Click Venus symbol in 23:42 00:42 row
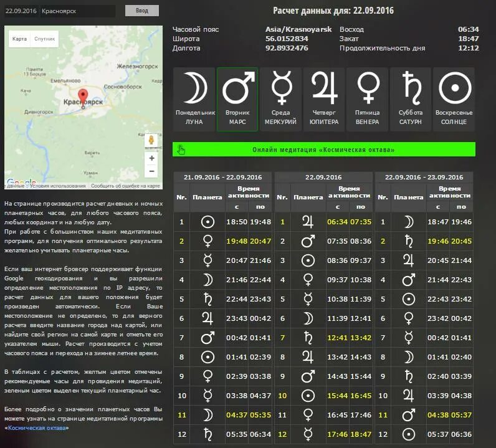The width and height of the screenshot is (496, 448). pyautogui.click(x=408, y=318)
